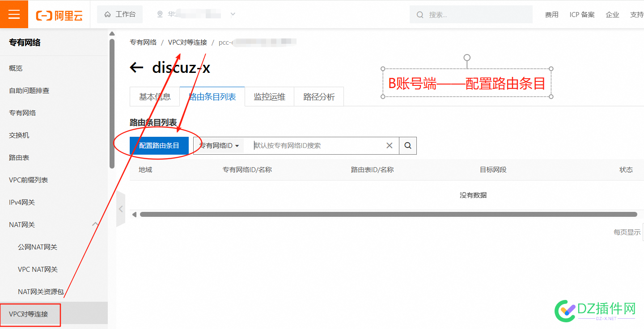644x329 pixels.
Task: Run search with the magnifier icon beside the filter
Action: (x=407, y=145)
